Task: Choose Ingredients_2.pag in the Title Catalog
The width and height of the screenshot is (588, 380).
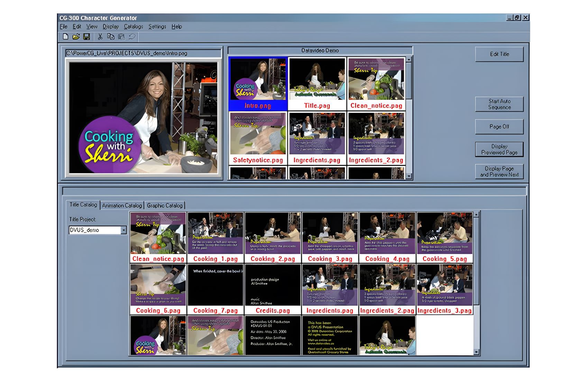Action: click(387, 289)
